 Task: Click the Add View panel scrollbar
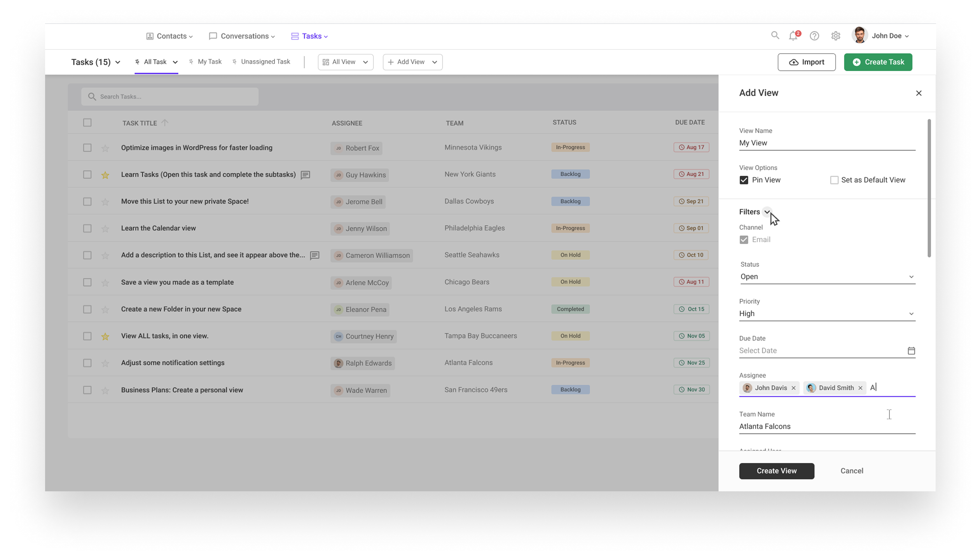pyautogui.click(x=928, y=188)
